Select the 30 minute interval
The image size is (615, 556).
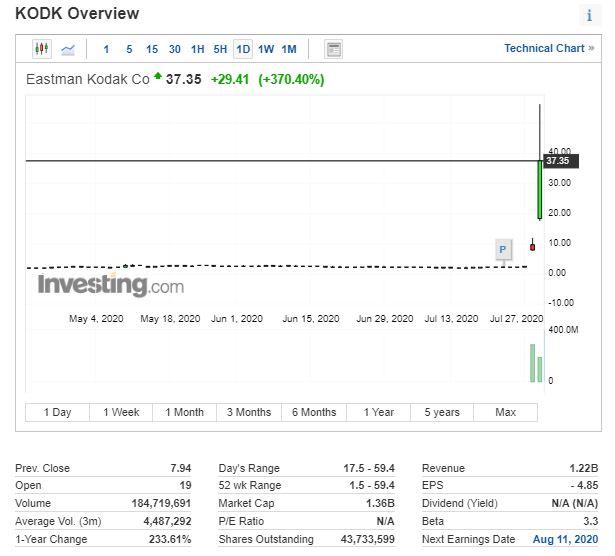175,49
